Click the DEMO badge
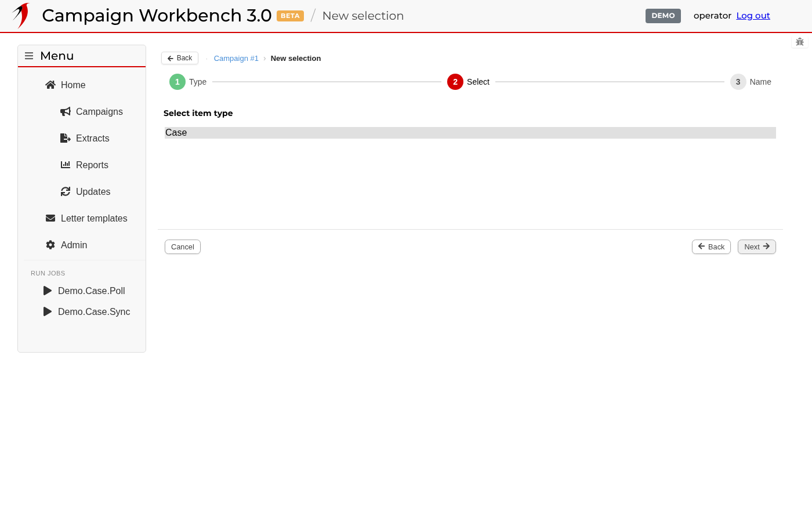The width and height of the screenshot is (812, 522). coord(663,16)
